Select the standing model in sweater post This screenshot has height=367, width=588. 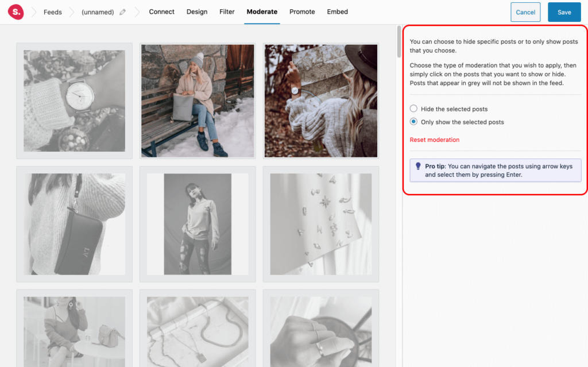point(198,224)
